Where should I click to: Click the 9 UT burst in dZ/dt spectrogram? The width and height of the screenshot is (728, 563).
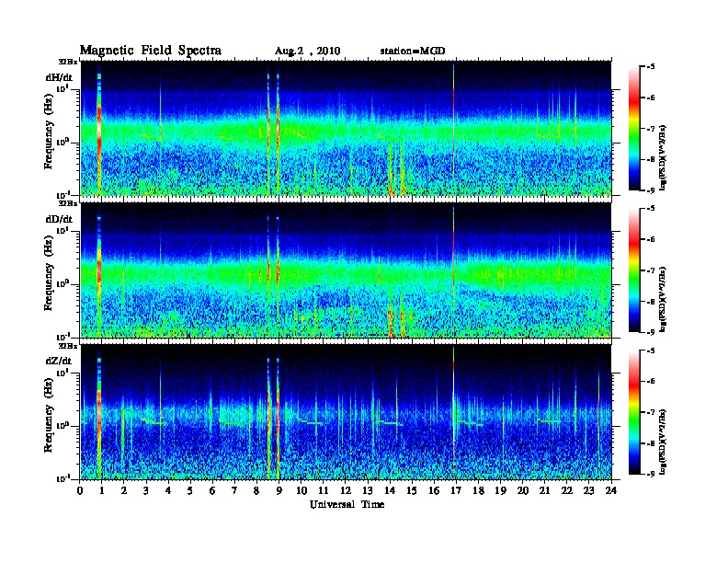(279, 418)
